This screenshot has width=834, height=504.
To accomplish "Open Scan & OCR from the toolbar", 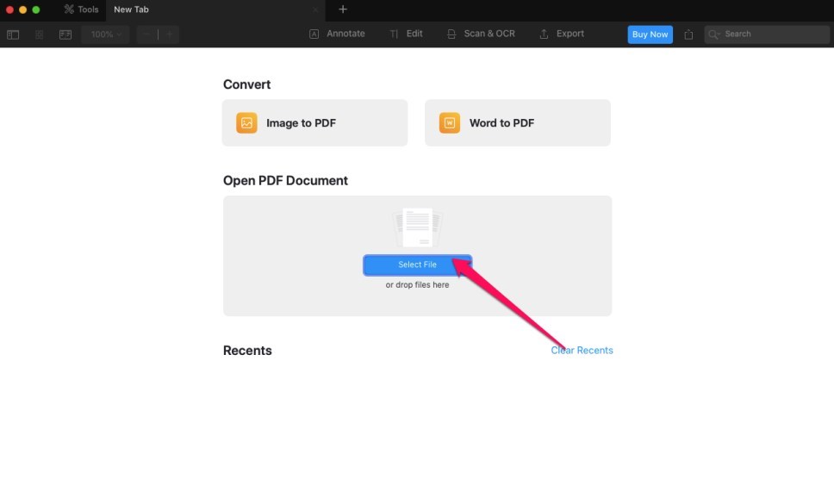I will tap(451, 34).
